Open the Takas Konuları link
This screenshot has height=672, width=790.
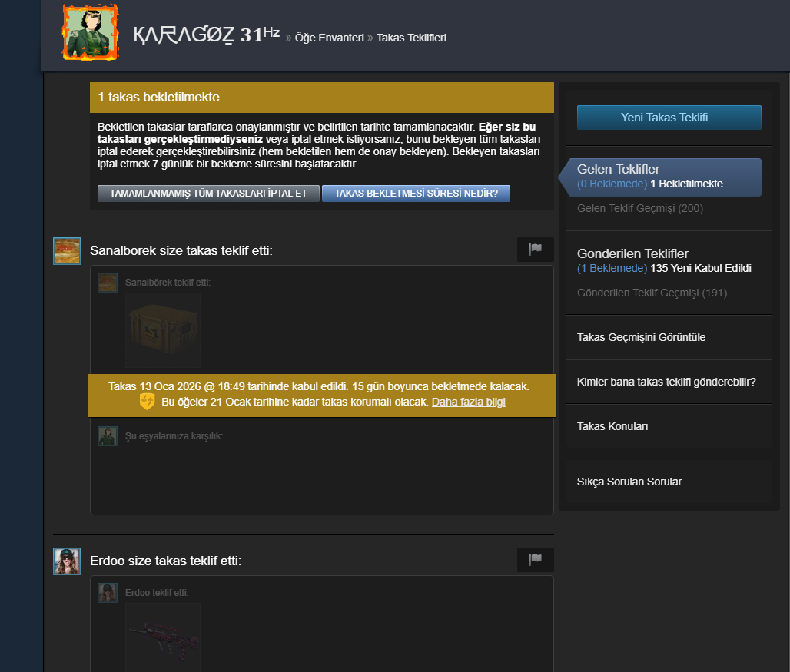(612, 426)
